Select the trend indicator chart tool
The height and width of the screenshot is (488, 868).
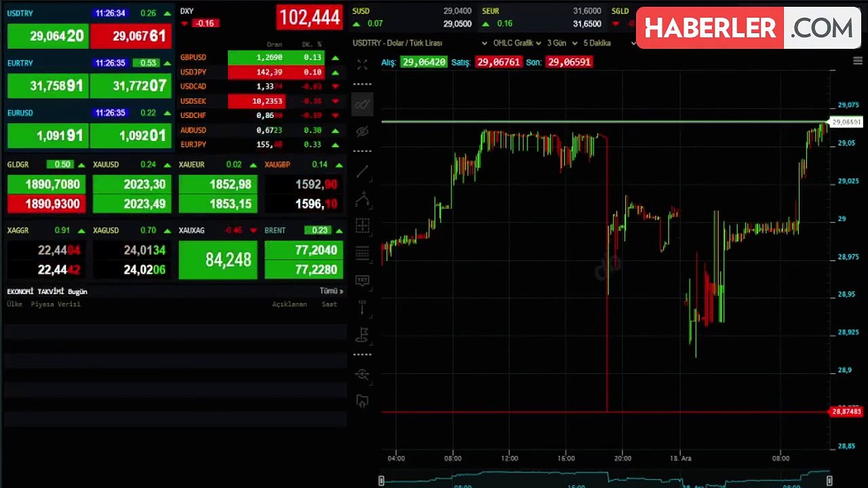(362, 104)
